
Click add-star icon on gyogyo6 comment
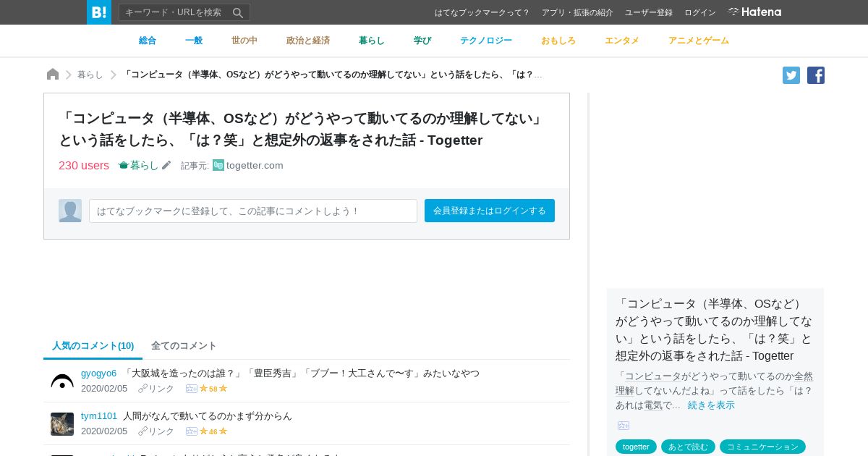[x=192, y=389]
